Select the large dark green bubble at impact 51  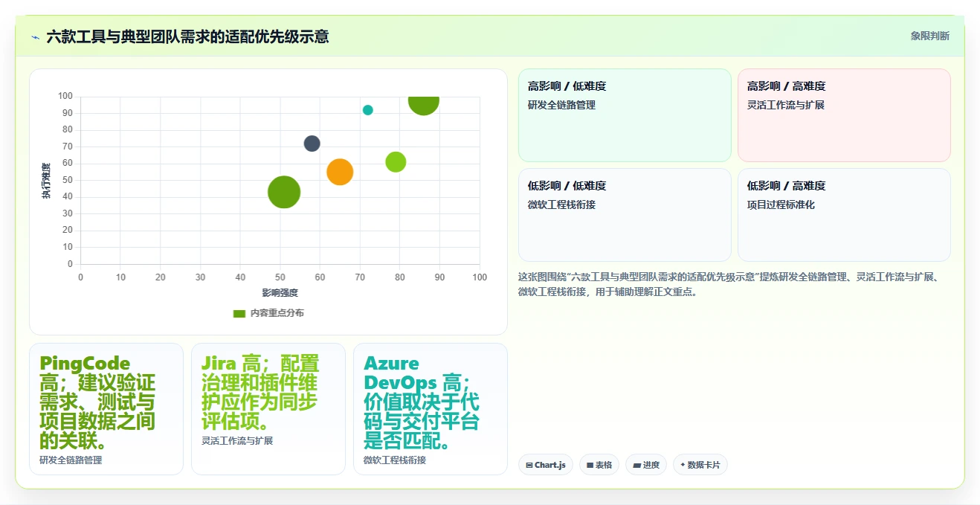pos(284,192)
